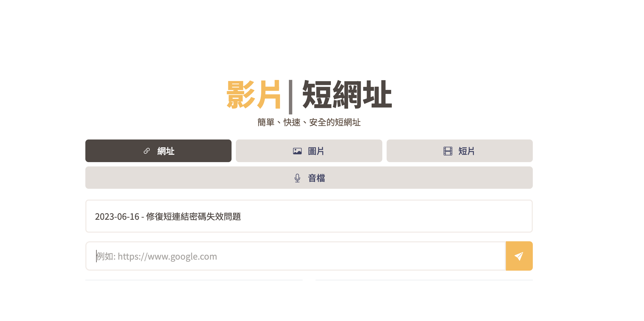Click inside the URL input field

[x=269, y=256]
